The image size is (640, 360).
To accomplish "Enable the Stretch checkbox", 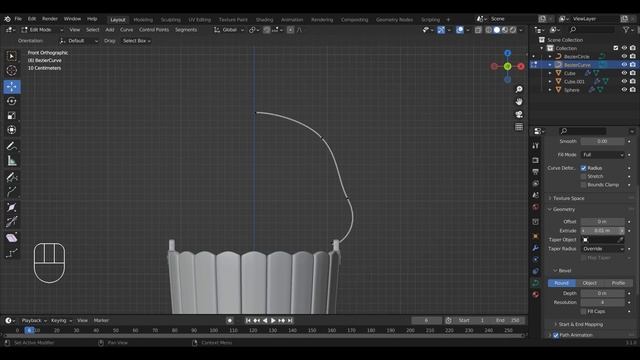I will (583, 176).
